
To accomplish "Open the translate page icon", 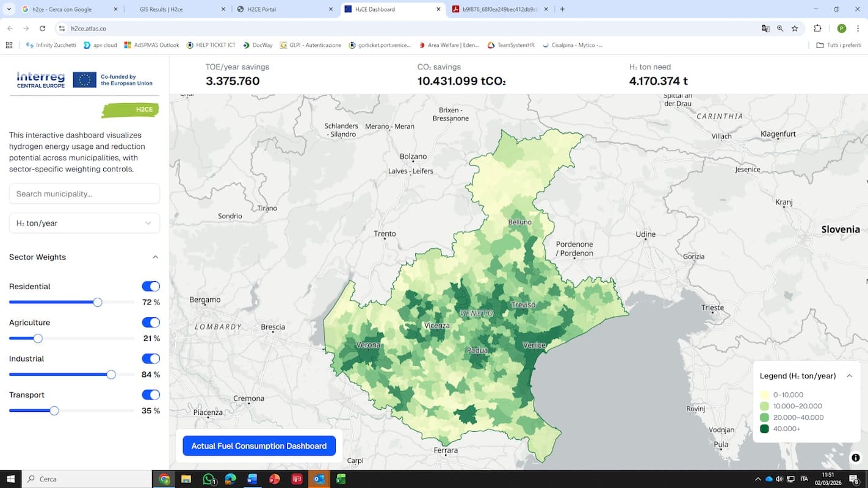I will pos(765,28).
